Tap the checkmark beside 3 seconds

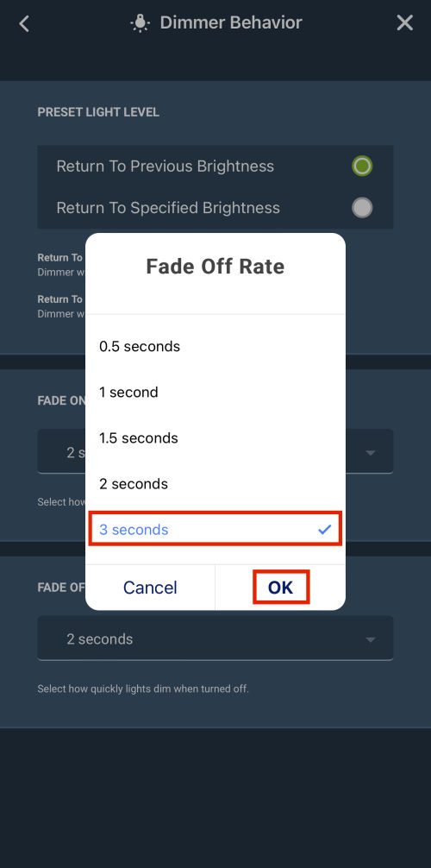(x=325, y=530)
